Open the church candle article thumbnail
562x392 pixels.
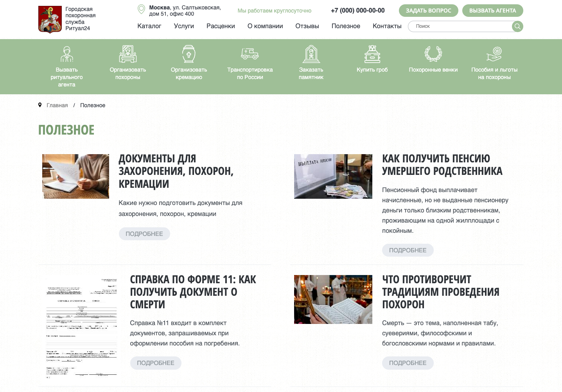point(333,299)
